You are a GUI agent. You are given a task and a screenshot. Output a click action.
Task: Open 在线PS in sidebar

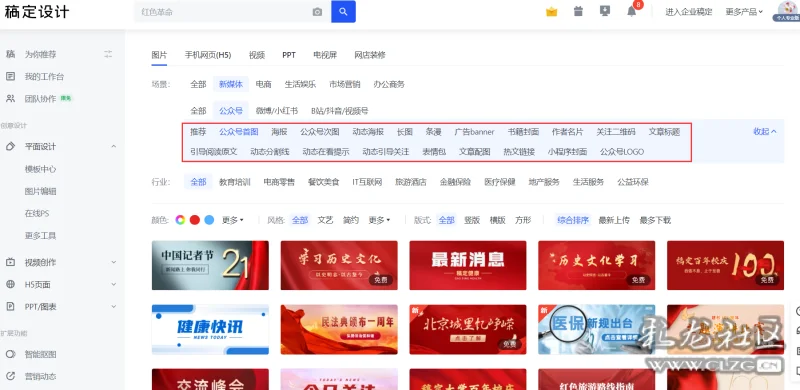pos(37,213)
